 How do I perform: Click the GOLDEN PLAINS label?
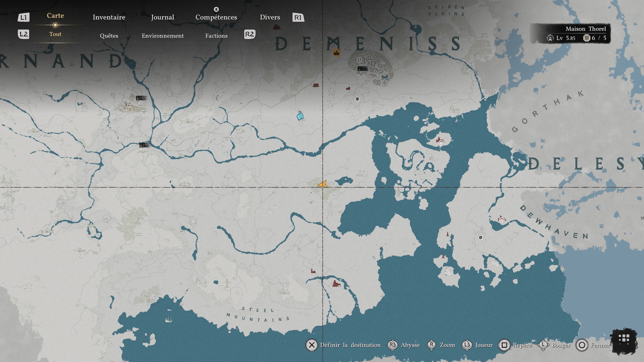tap(446, 11)
